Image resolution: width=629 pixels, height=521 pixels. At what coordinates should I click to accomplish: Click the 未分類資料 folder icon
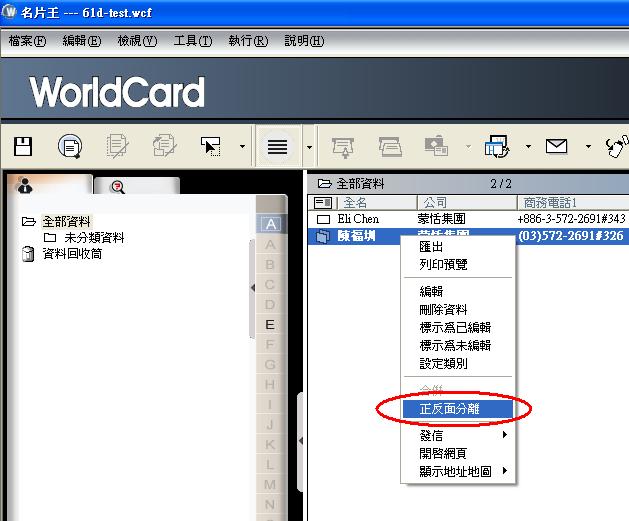click(50, 237)
